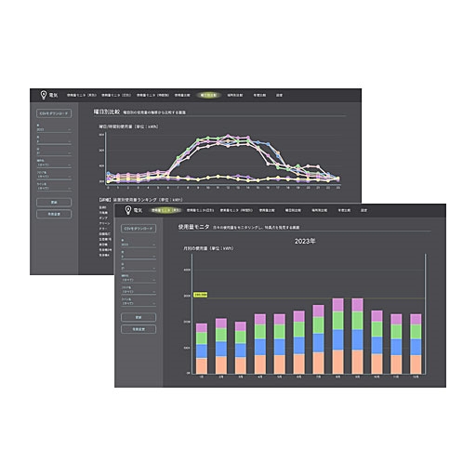Screen dimensions: 476x476
Task: Open year dropdown showing 2023 in front window
Action: pyautogui.click(x=139, y=245)
